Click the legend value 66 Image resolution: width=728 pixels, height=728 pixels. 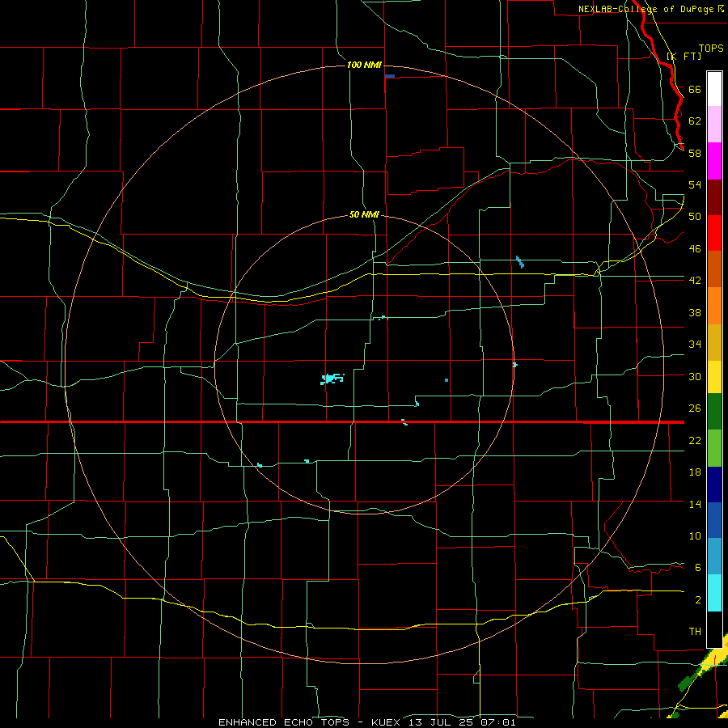(695, 89)
